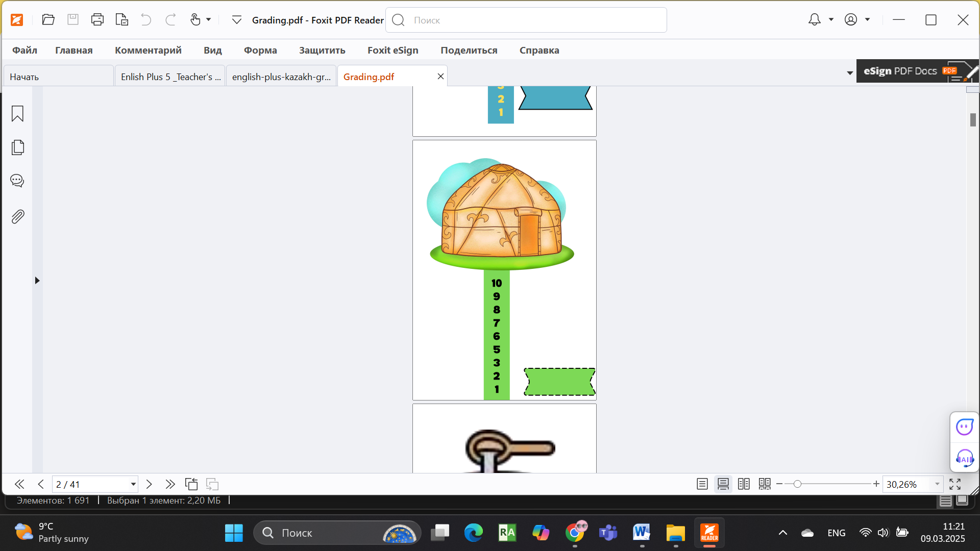Open the AI assistant chat icon

pos(965,427)
